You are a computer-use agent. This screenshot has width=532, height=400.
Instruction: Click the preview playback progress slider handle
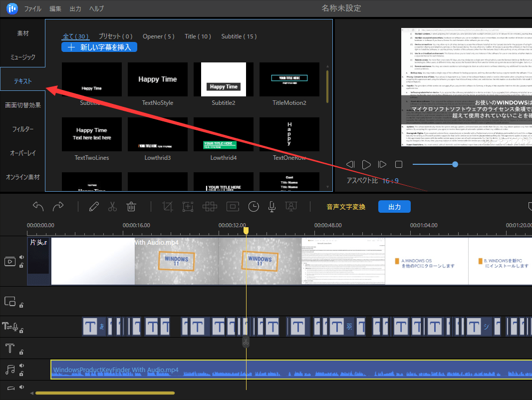point(455,164)
